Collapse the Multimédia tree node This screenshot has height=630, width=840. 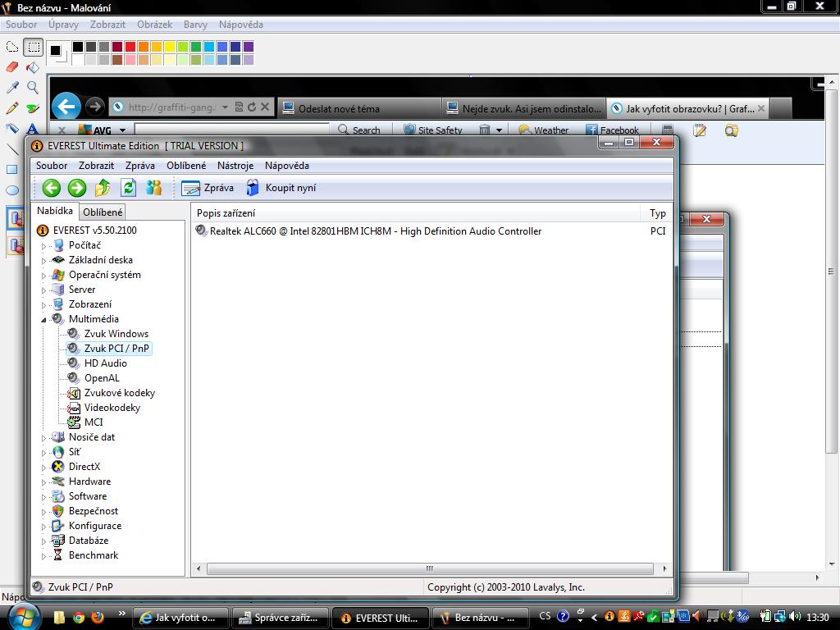[44, 320]
